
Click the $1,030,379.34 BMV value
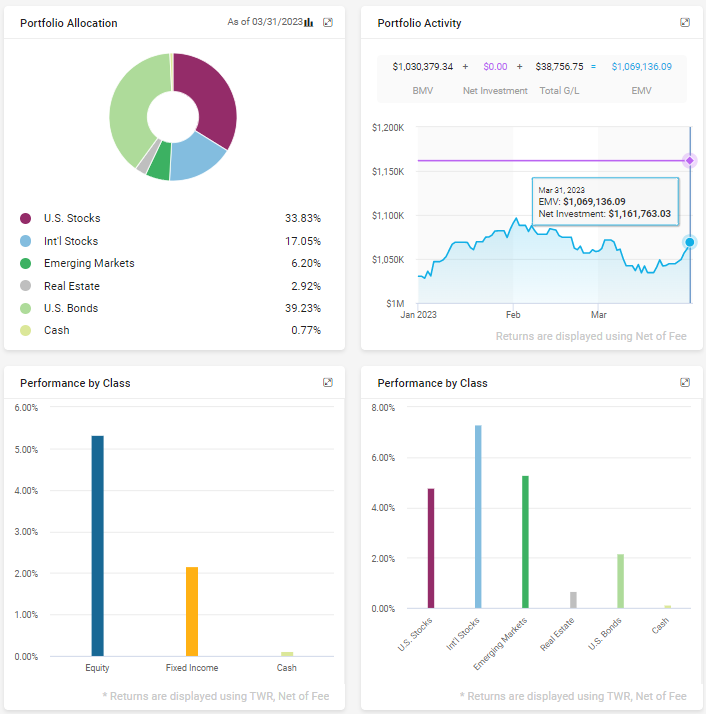[423, 66]
